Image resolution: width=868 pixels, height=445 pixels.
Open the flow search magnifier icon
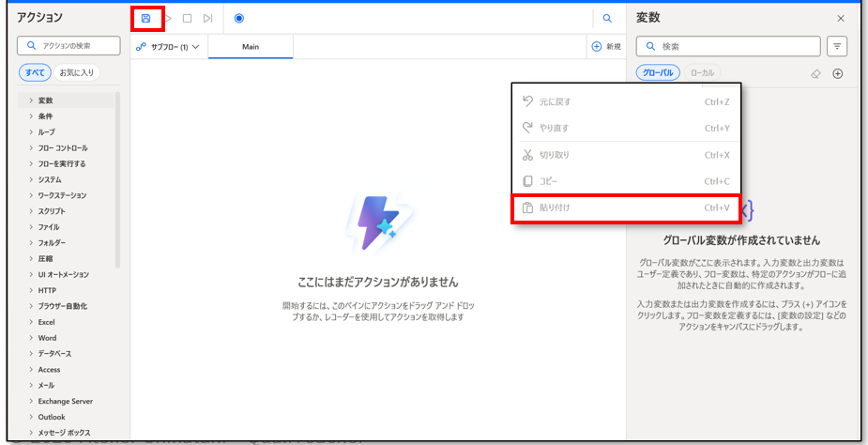[x=607, y=18]
